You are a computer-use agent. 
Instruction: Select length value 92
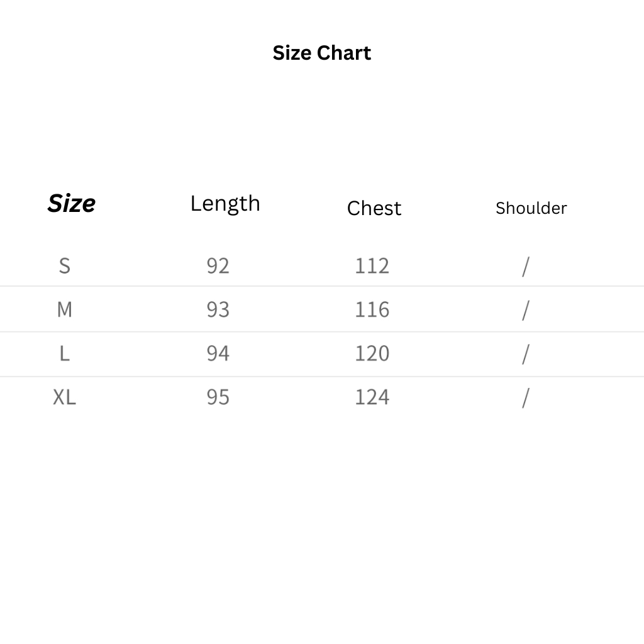[218, 265]
